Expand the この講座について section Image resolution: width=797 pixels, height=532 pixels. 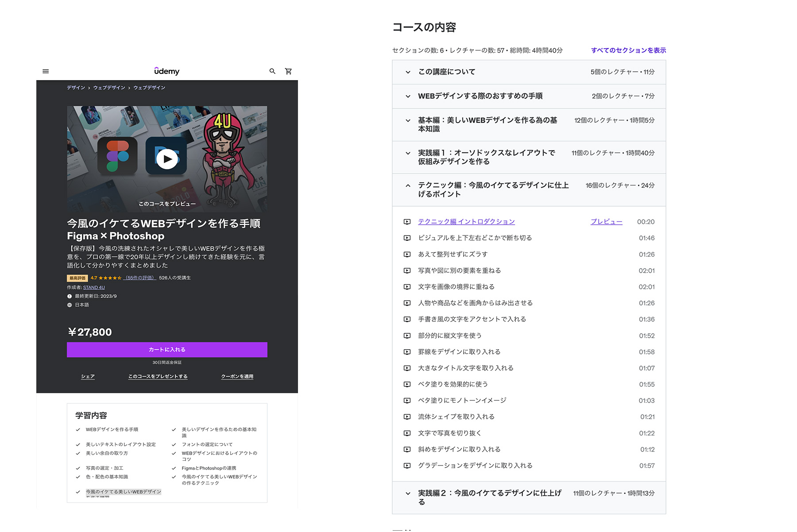[x=529, y=72]
